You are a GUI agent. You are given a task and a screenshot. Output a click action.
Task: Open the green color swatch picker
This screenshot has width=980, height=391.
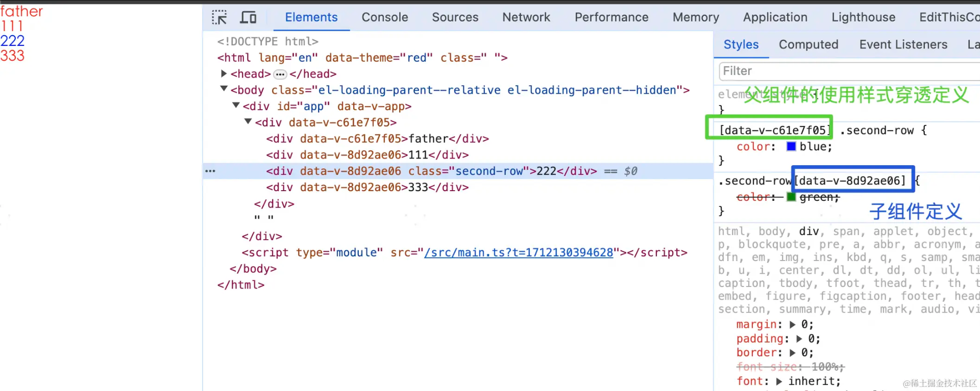(x=791, y=197)
